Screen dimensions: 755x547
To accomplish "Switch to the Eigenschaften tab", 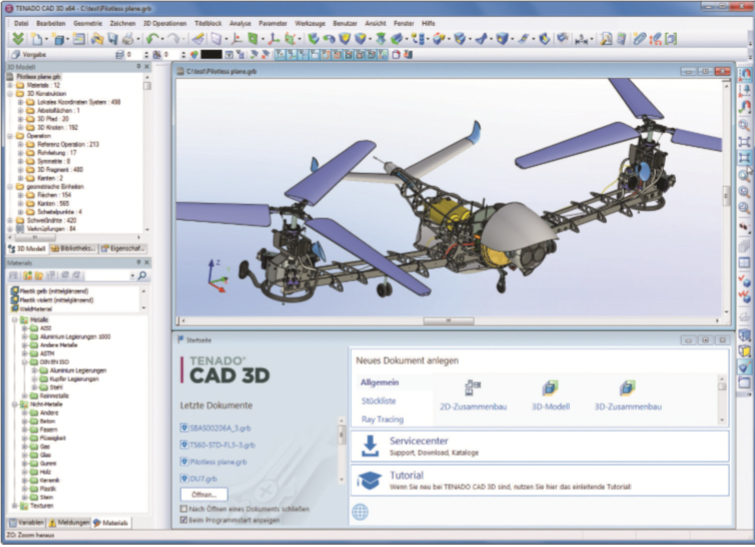I will pos(123,248).
